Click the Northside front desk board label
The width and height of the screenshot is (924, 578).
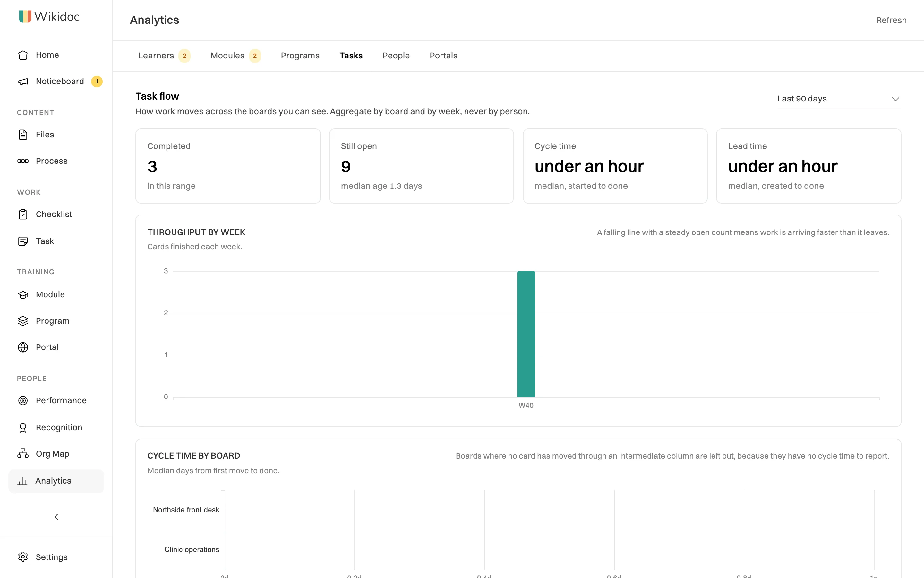coord(186,510)
